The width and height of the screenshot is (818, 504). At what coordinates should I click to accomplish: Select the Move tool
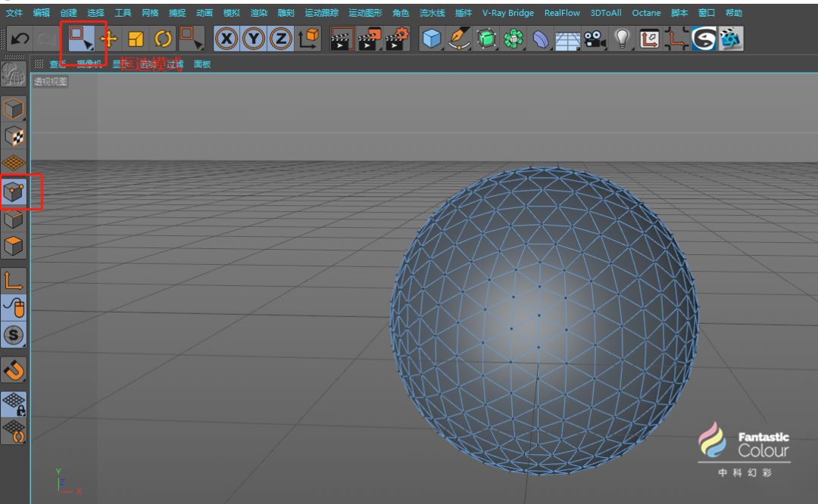point(109,39)
